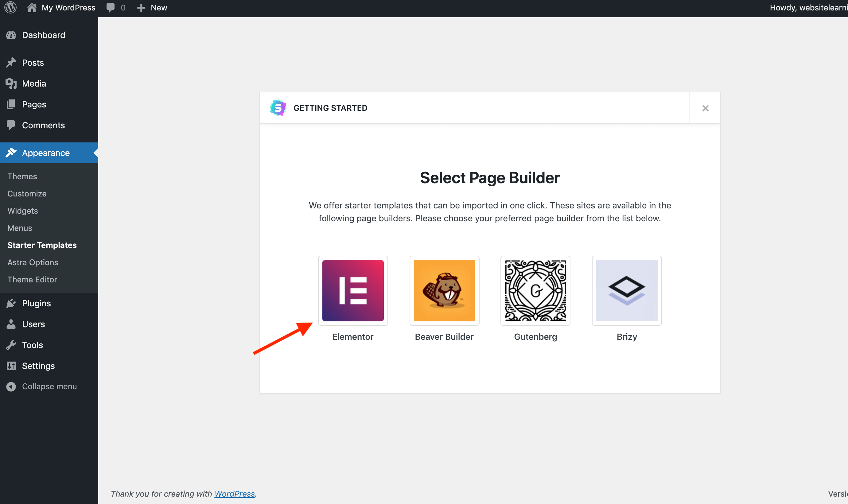Open the Customize submenu item
Viewport: 848px width, 504px height.
(27, 194)
